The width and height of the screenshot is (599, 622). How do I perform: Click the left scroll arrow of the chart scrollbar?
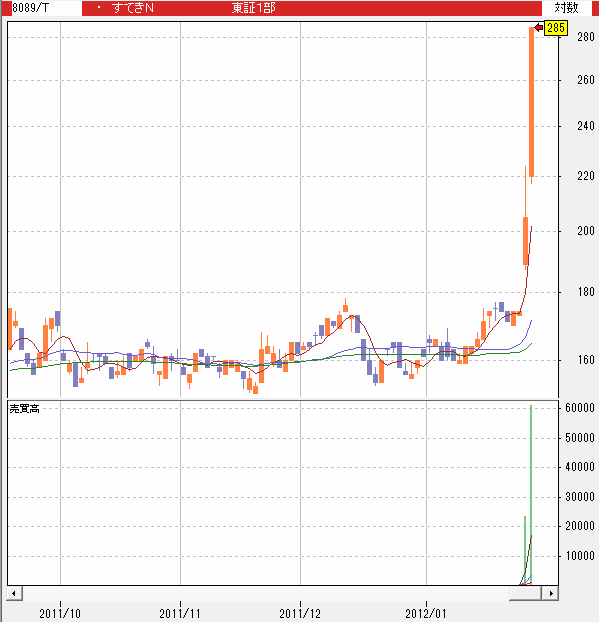tap(14, 593)
